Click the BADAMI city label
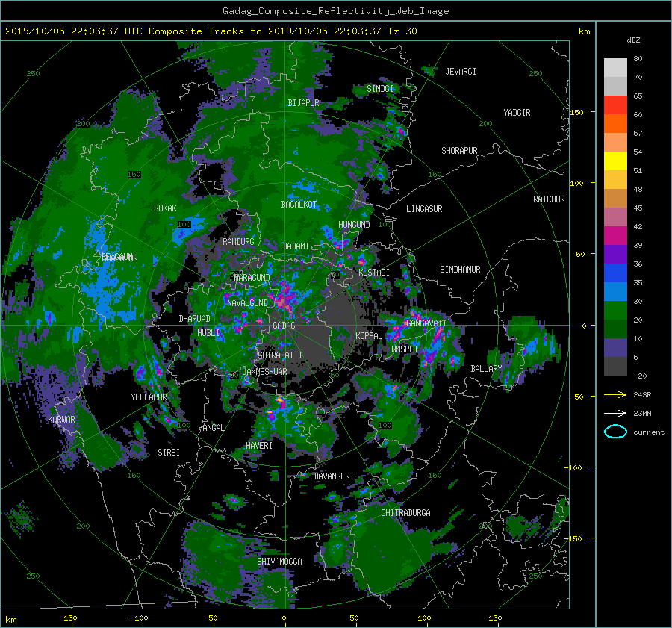The width and height of the screenshot is (672, 628). point(296,246)
